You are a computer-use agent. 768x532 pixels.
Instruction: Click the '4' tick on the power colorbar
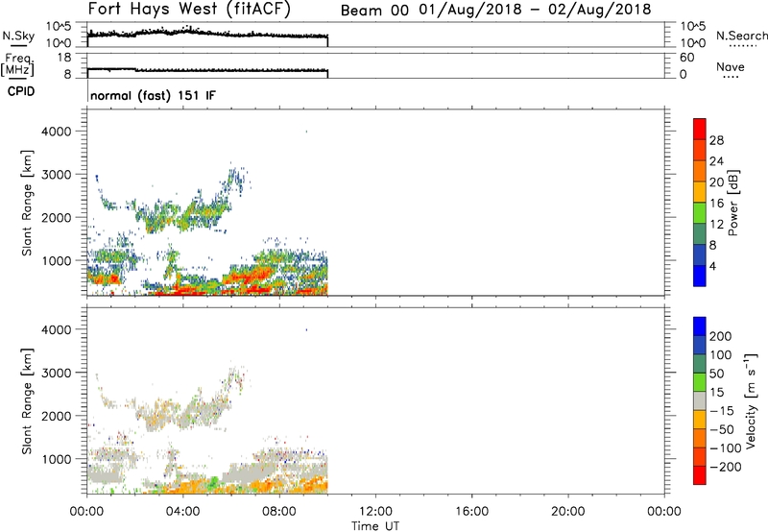(x=712, y=266)
